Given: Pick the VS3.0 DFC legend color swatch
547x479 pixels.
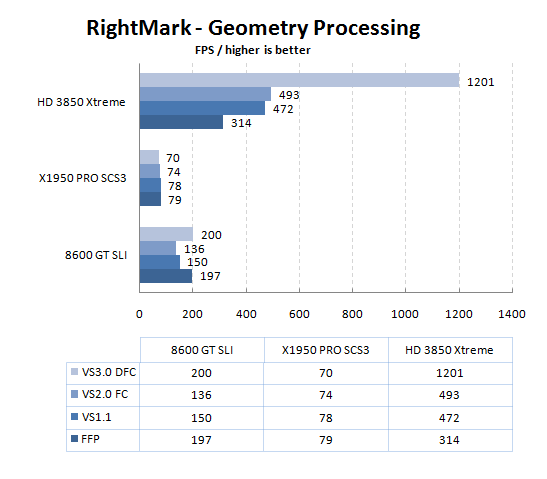Looking at the screenshot, I should point(74,372).
